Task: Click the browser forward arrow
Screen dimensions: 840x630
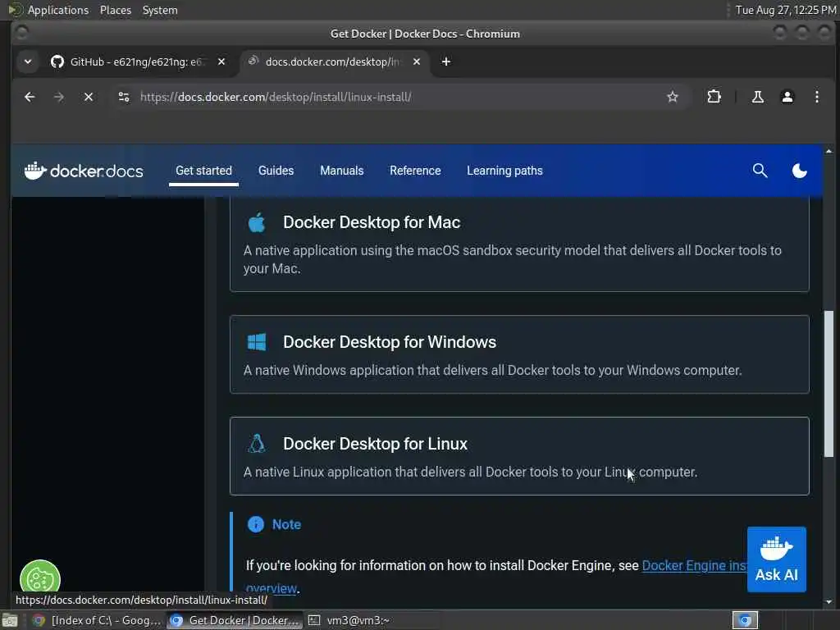Action: coord(59,97)
